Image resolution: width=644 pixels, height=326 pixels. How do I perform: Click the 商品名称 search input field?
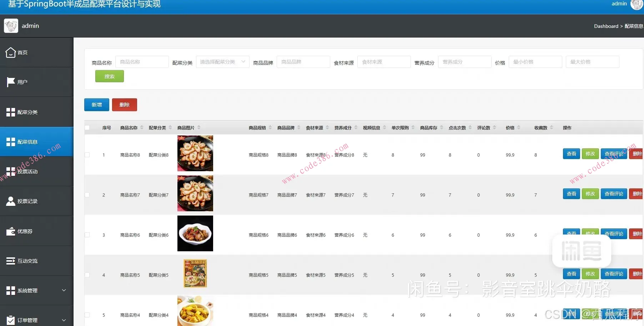pos(142,62)
